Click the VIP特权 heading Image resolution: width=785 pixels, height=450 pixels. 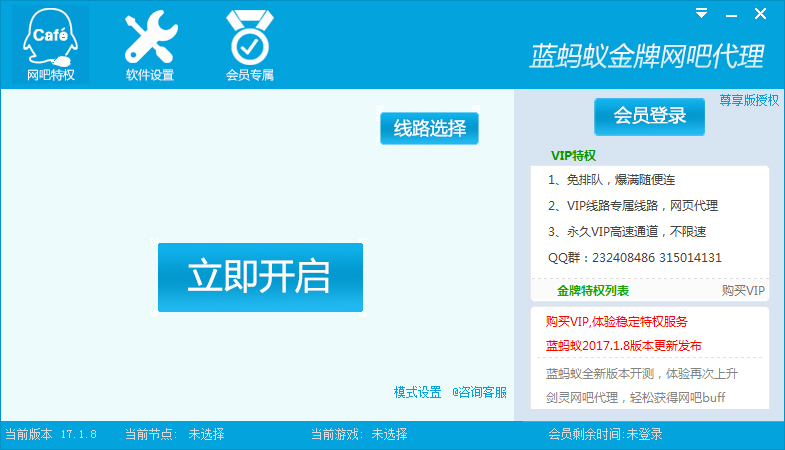pos(573,156)
